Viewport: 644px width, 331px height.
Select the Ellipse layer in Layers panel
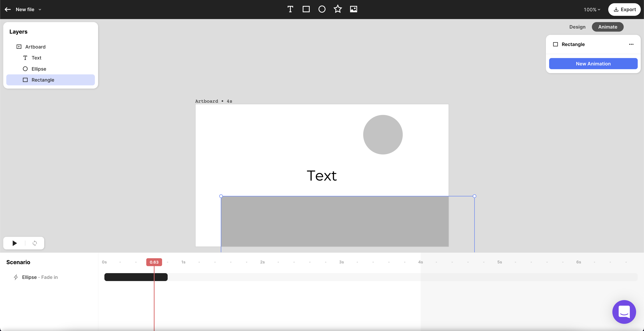click(39, 69)
